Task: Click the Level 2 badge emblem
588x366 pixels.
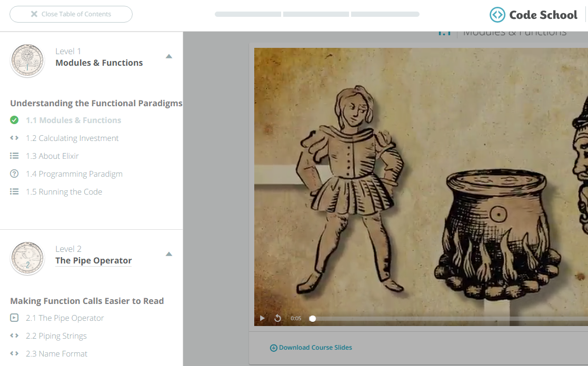Action: 27,259
